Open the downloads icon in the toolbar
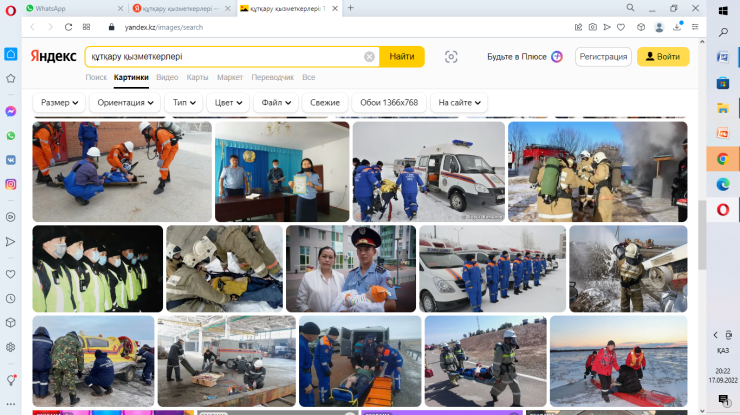Image resolution: width=740 pixels, height=415 pixels. coord(677,27)
